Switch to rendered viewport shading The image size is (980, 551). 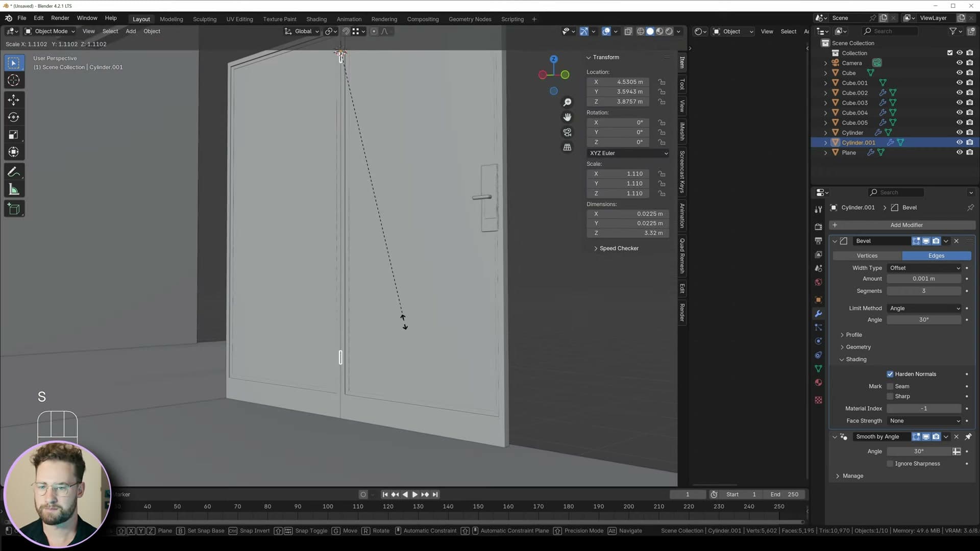pyautogui.click(x=669, y=31)
